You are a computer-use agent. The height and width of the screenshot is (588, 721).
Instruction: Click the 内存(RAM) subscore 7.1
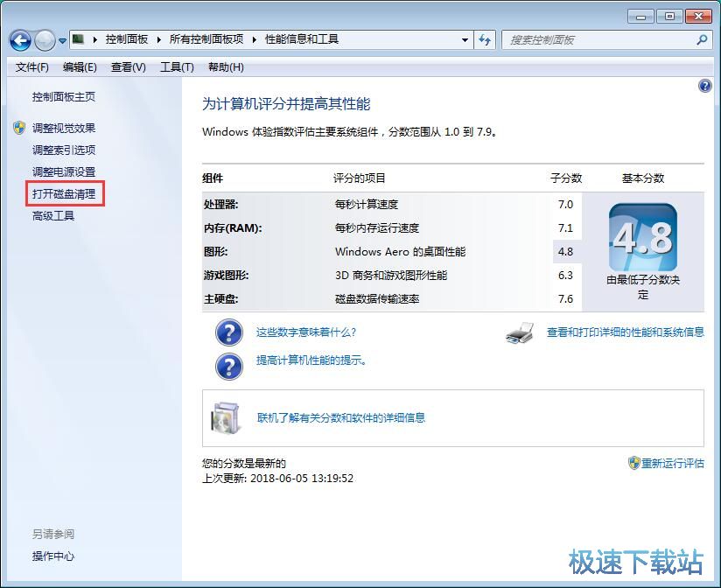(x=565, y=228)
